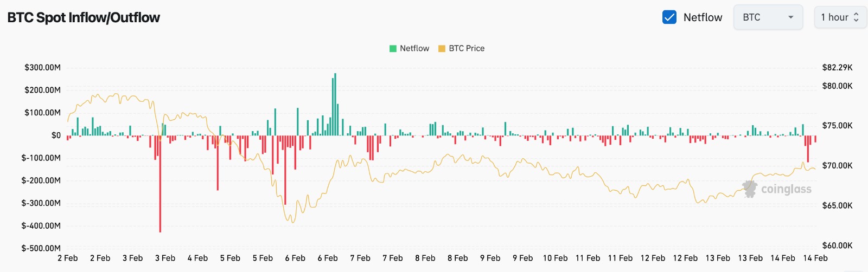Toggle BTC Price series via legend text
This screenshot has height=272, width=868.
(467, 48)
